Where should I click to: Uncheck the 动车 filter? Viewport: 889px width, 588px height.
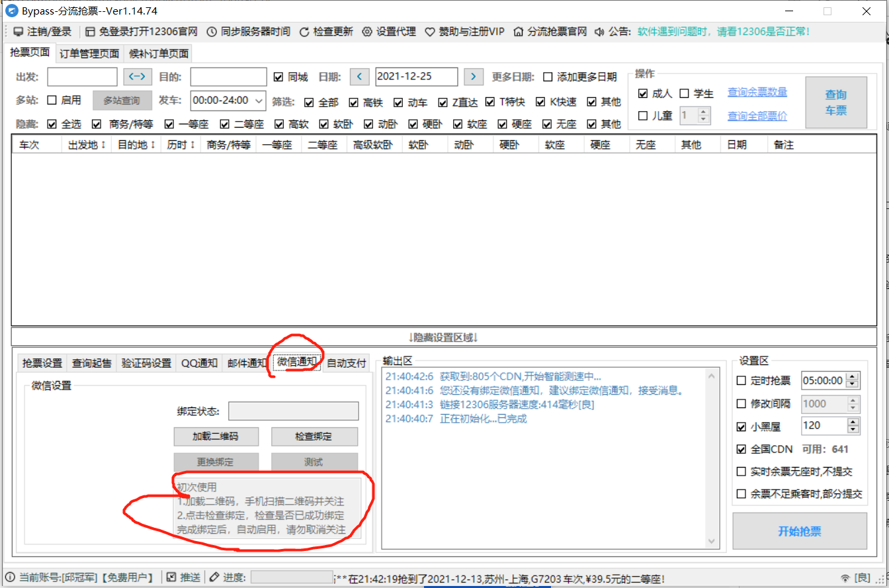398,102
